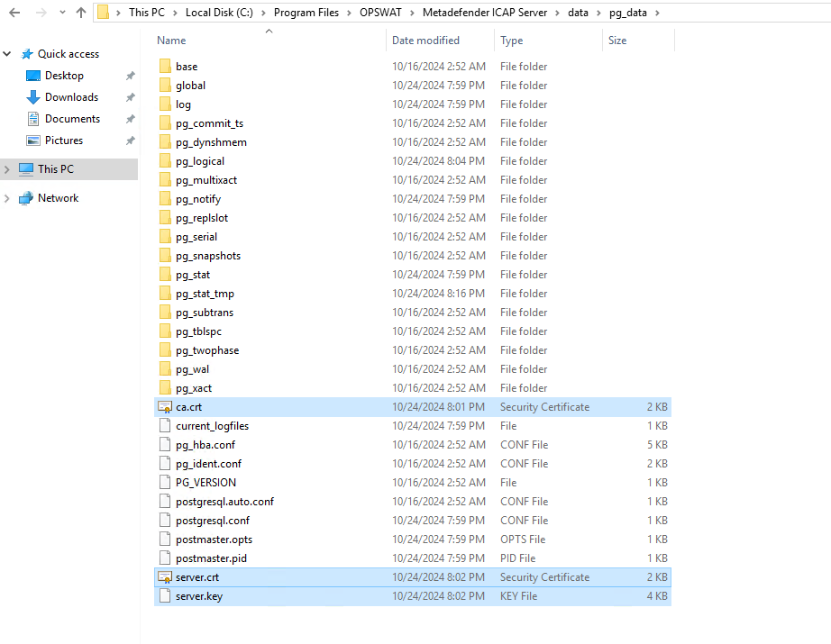Click the Pictures icon in sidebar
This screenshot has width=831, height=644.
tap(32, 141)
